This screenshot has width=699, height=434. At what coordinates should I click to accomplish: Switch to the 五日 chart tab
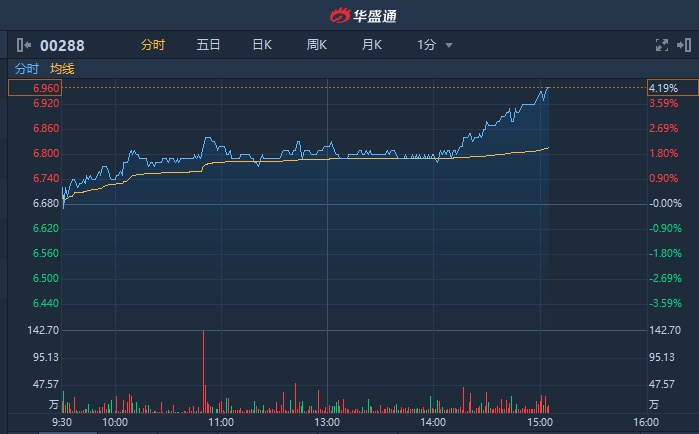tap(208, 45)
